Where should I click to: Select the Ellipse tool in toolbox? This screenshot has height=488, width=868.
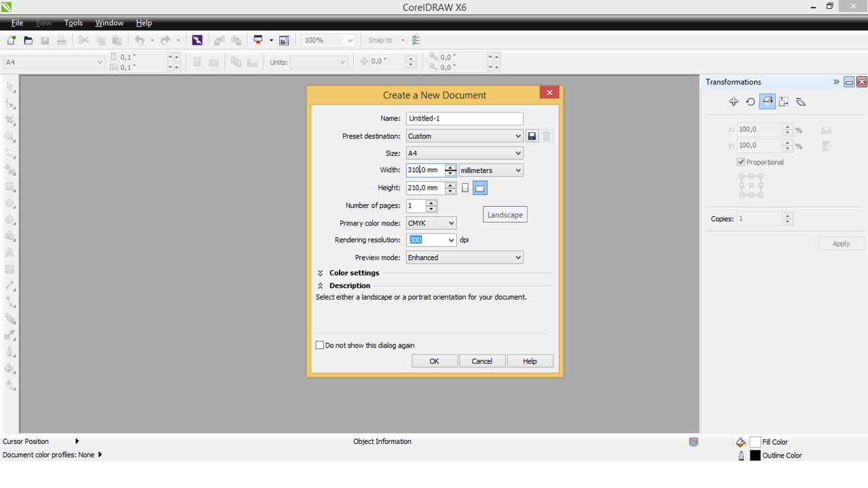(x=10, y=203)
